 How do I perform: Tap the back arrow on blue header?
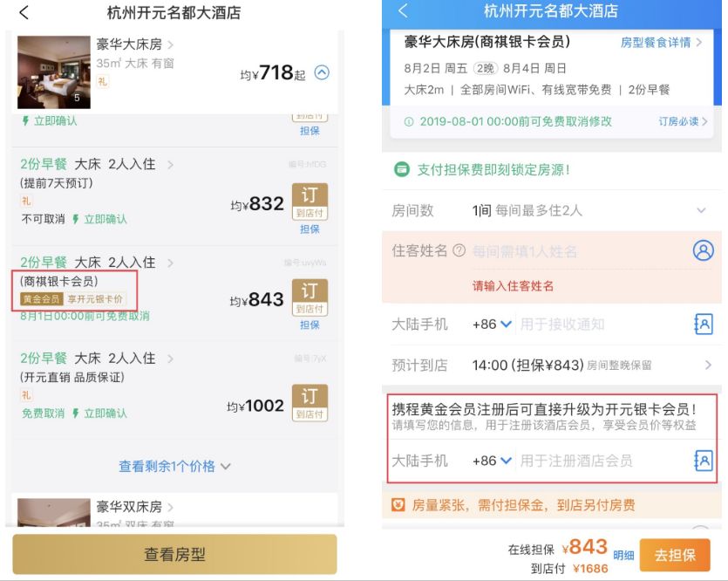(x=403, y=11)
